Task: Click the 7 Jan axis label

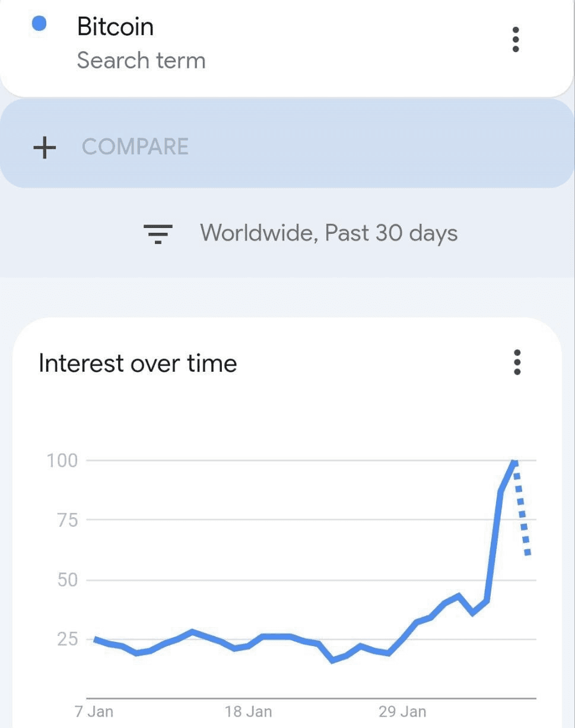Action: pyautogui.click(x=94, y=711)
